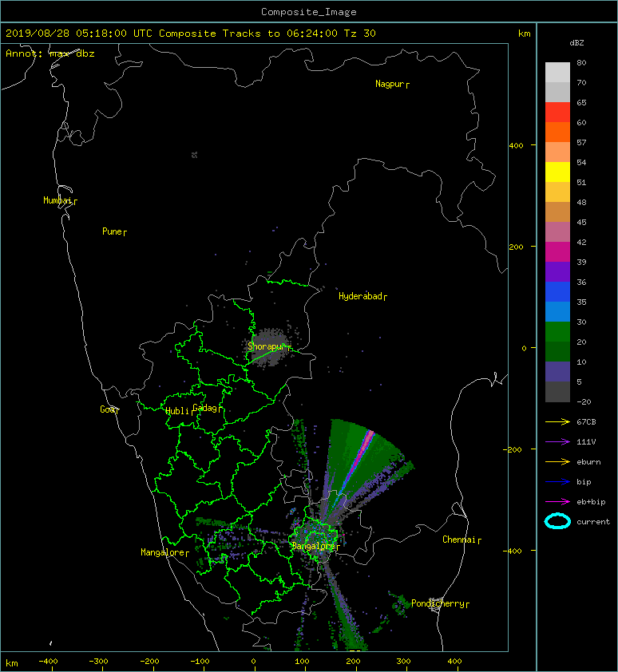The image size is (618, 672).
Task: Click the Mumbai city label
Action: [x=60, y=200]
